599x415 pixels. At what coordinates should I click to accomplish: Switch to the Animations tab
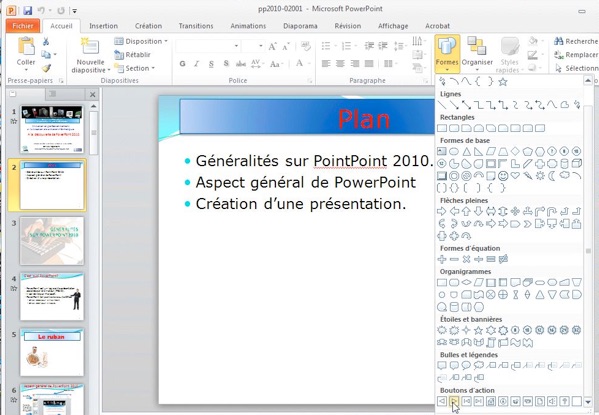248,26
